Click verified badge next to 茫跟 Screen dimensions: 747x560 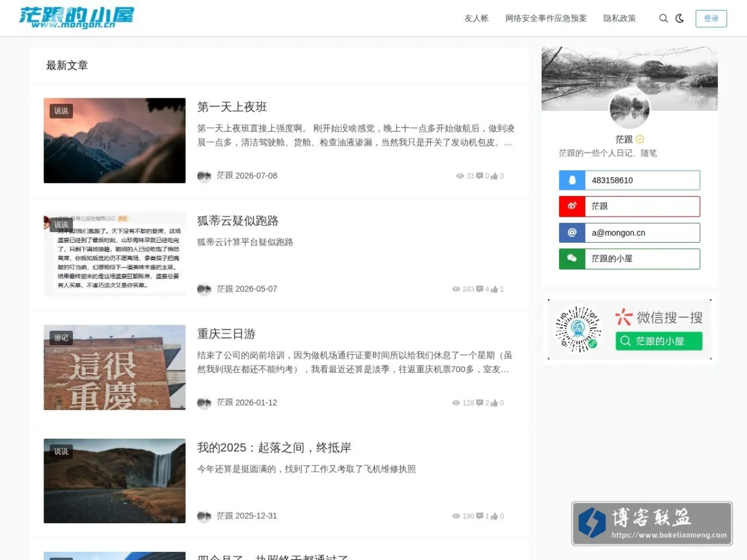[640, 139]
